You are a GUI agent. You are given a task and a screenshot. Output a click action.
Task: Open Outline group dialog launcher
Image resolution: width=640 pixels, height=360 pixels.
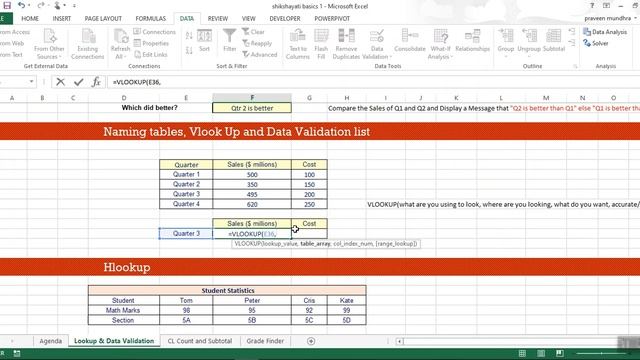point(575,66)
